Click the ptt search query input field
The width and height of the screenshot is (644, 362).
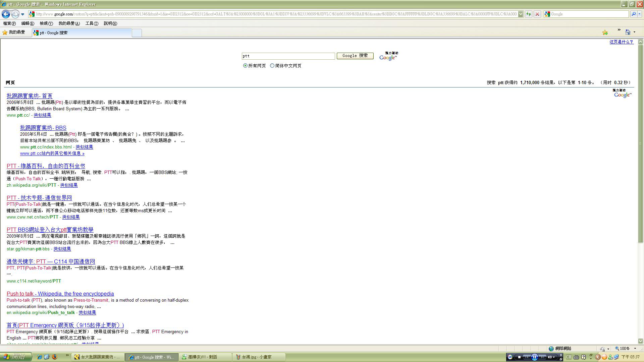tap(288, 56)
